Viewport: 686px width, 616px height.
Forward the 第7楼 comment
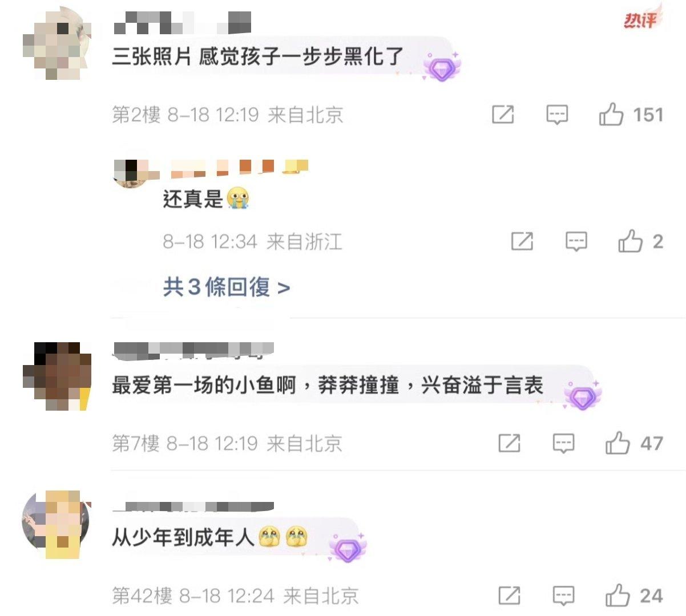509,443
